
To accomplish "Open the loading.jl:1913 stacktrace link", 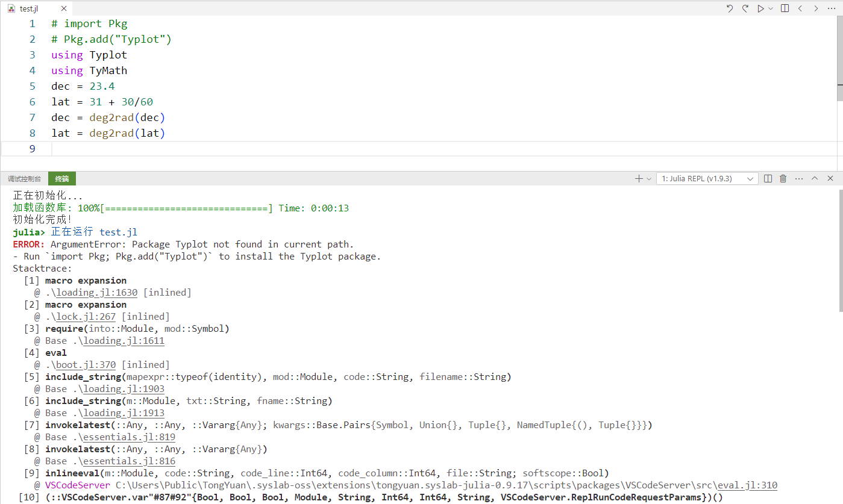I will 124,413.
